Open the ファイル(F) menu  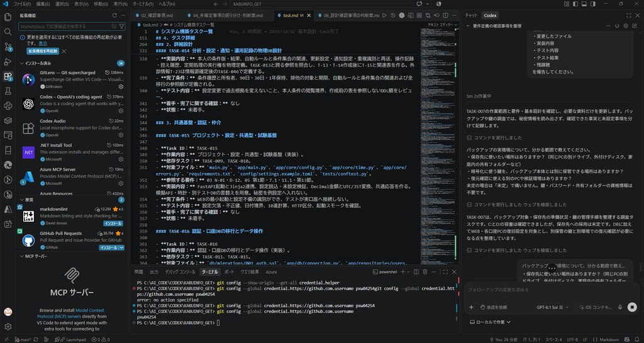click(22, 4)
